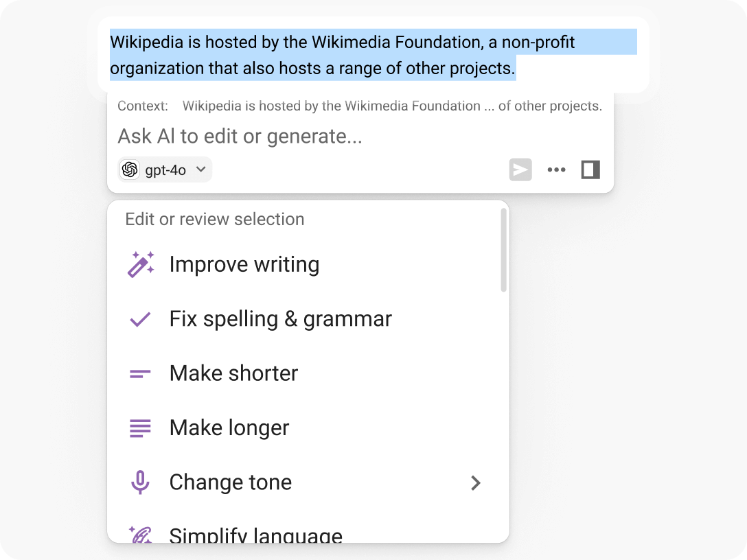Image resolution: width=747 pixels, height=560 pixels.
Task: Select Make shorter from the list
Action: click(233, 374)
